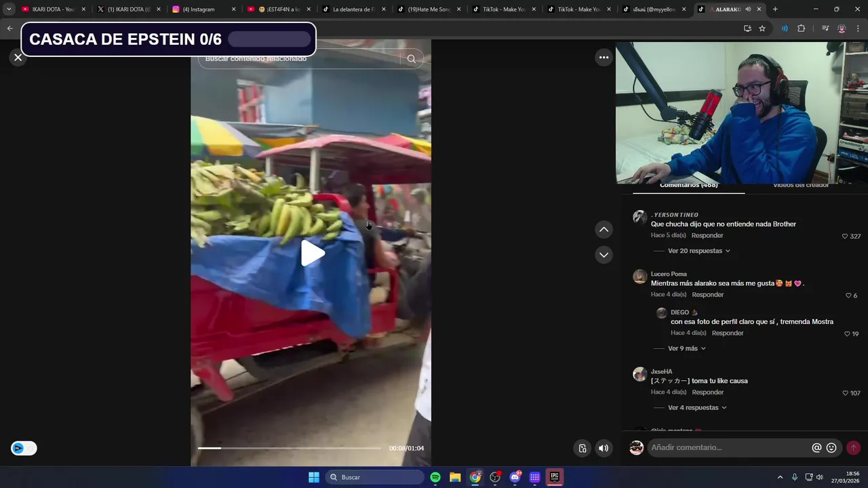The image size is (868, 488).
Task: Close the TikTok video viewer
Action: point(18,58)
